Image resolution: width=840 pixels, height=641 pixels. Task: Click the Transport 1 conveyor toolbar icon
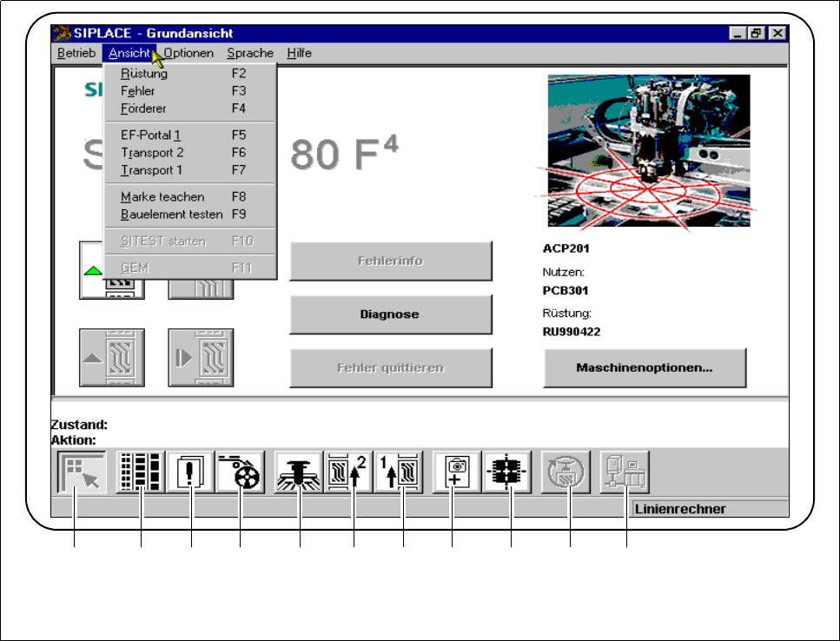pos(398,472)
